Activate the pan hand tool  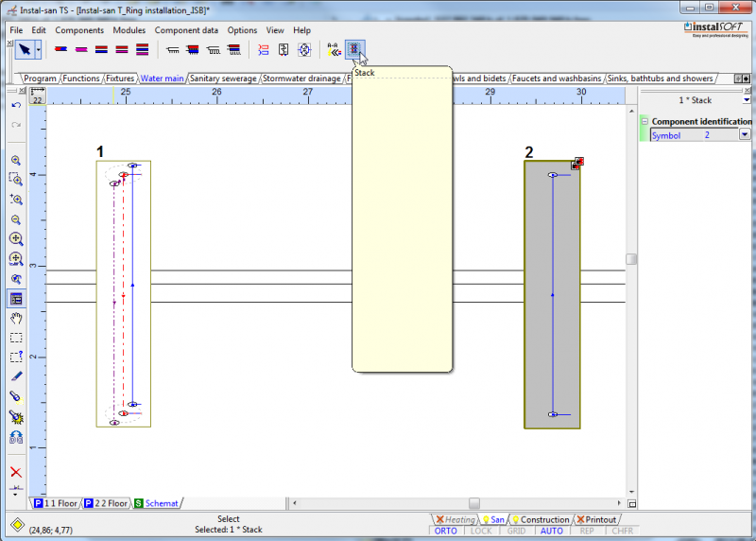tap(16, 319)
